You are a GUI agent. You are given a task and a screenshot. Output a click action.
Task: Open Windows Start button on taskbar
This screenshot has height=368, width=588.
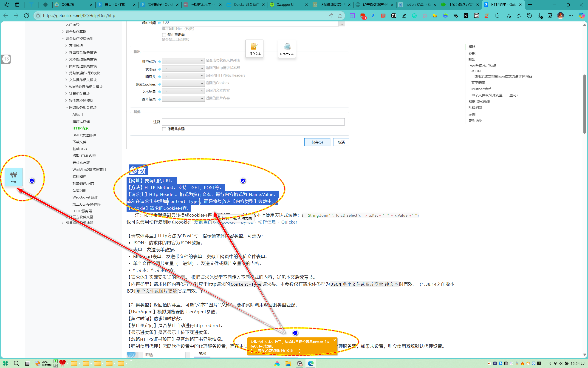tap(5, 363)
